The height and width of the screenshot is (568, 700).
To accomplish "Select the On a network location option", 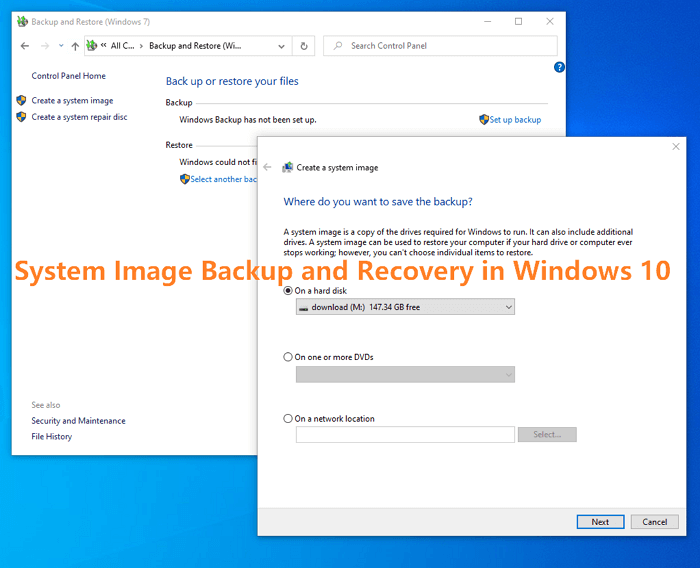I will pyautogui.click(x=288, y=419).
